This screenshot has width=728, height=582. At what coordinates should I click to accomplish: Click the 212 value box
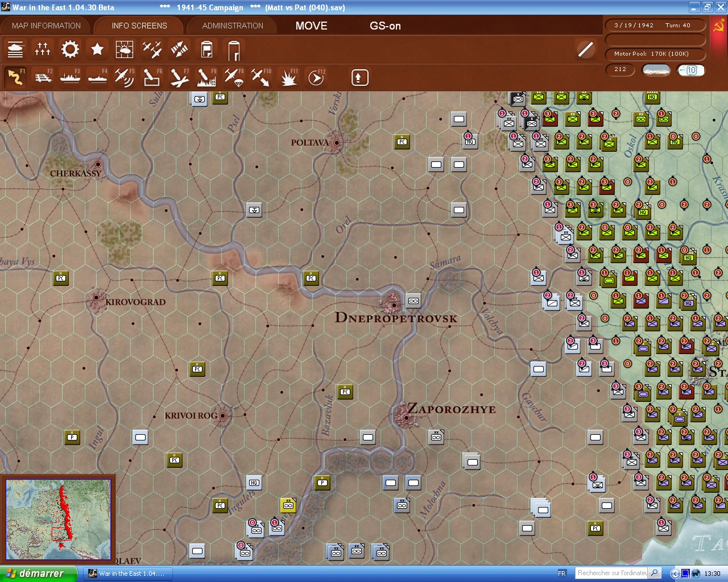tap(621, 69)
